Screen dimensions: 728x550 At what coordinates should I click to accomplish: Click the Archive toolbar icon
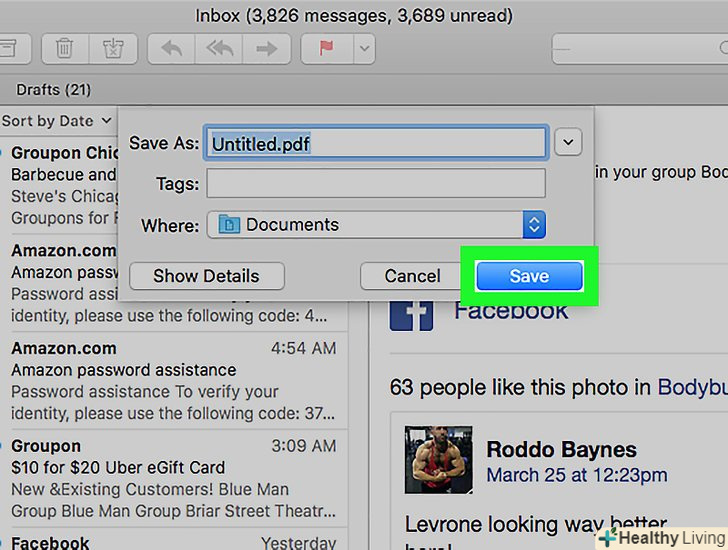click(9, 48)
